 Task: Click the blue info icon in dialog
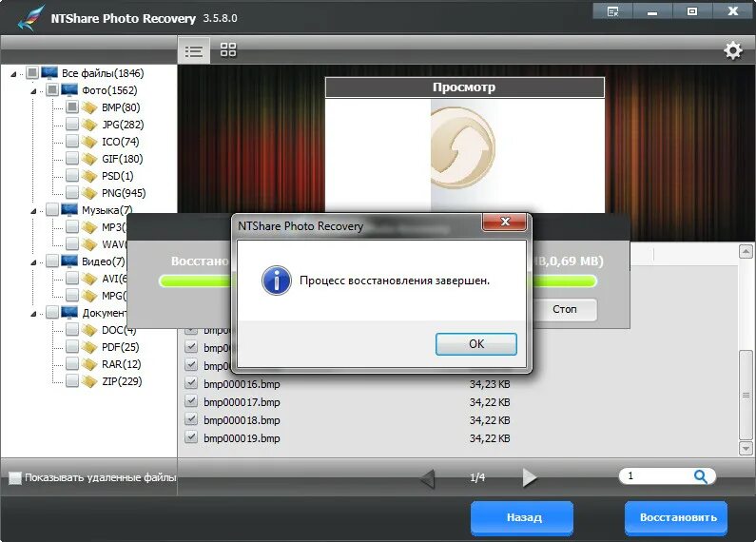coord(277,281)
